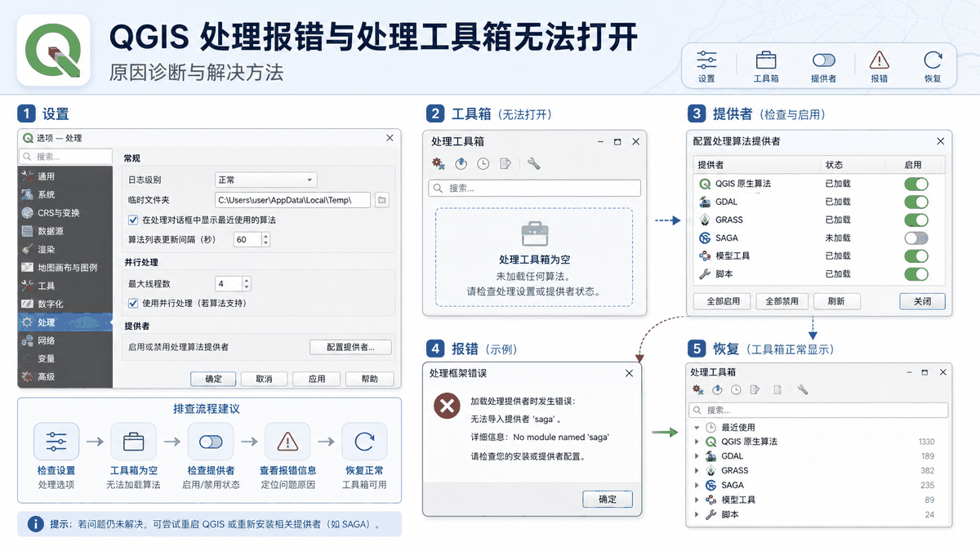
Task: Click 临时文件夹 path field
Action: (292, 199)
